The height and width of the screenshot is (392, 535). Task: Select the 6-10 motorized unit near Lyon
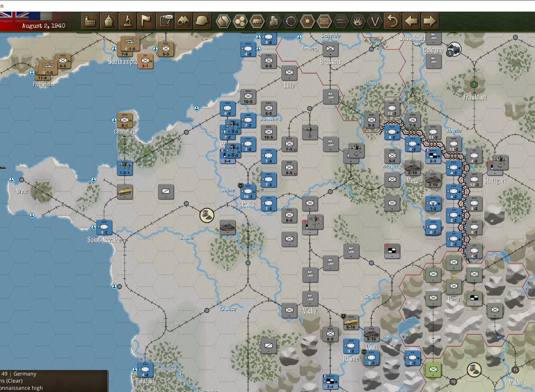point(351,322)
